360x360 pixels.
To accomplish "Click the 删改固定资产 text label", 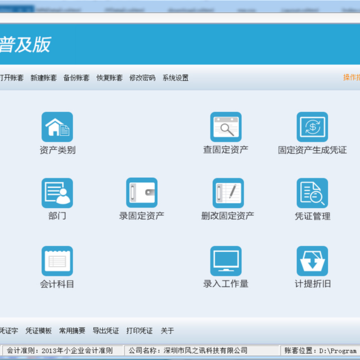I will 228,216.
